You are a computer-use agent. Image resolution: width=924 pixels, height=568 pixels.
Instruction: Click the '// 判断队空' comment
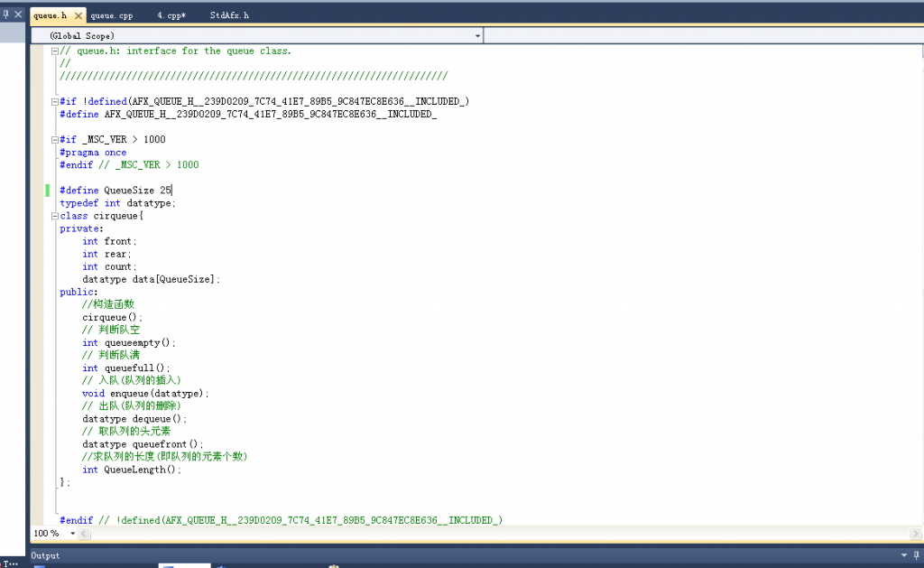click(x=111, y=330)
